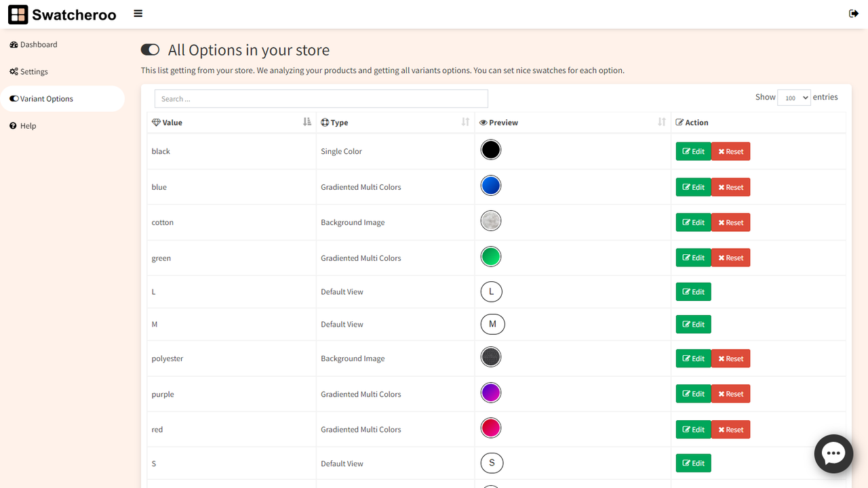Click the logout icon at top right
The height and width of the screenshot is (488, 868).
854,13
